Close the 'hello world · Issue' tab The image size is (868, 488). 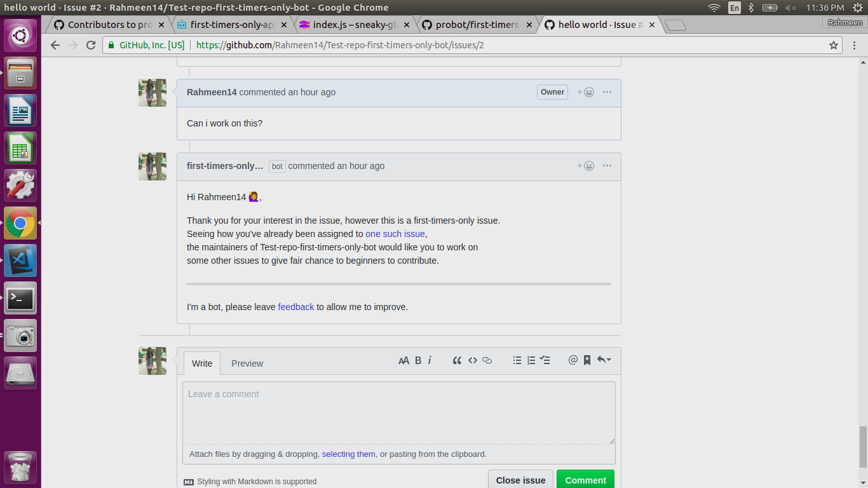(x=652, y=25)
